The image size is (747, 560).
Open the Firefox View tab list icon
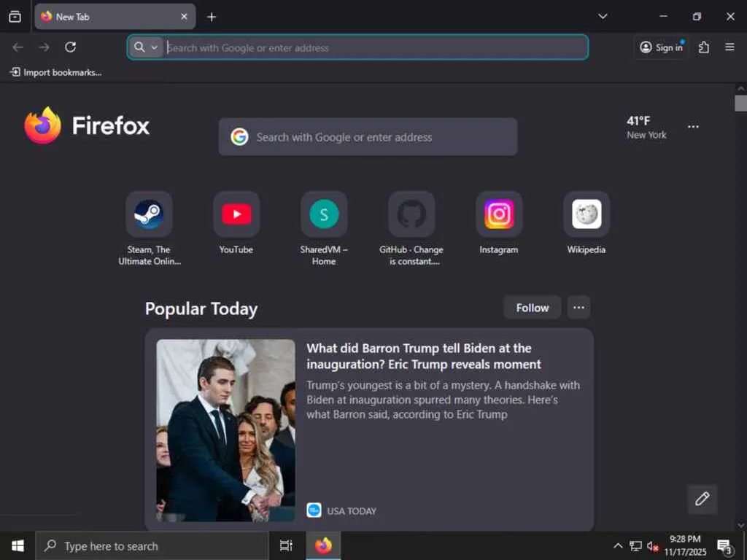[15, 17]
